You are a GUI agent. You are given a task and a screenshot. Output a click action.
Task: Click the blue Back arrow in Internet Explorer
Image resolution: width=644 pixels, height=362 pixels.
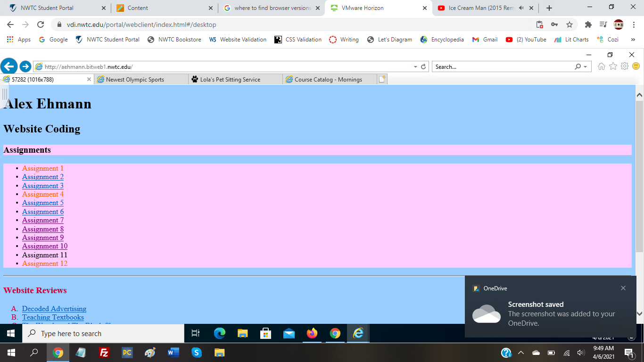coord(8,66)
